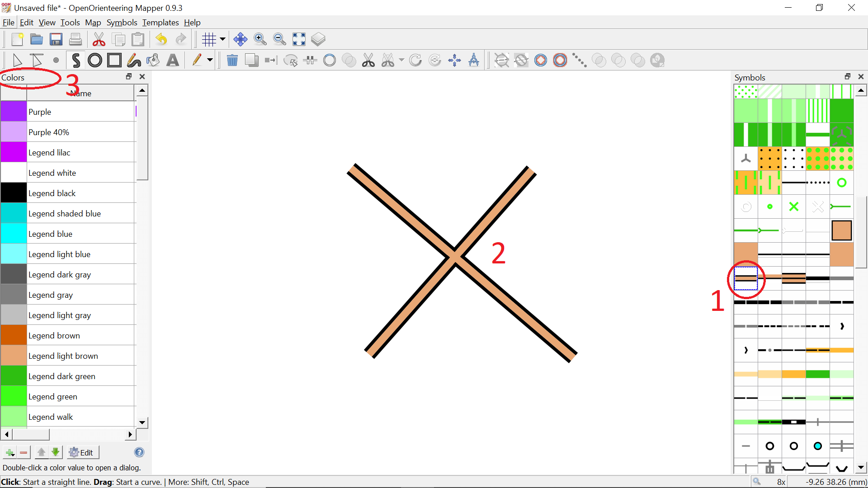Expand the cut hole tool dropdown
The image size is (868, 488).
[401, 60]
